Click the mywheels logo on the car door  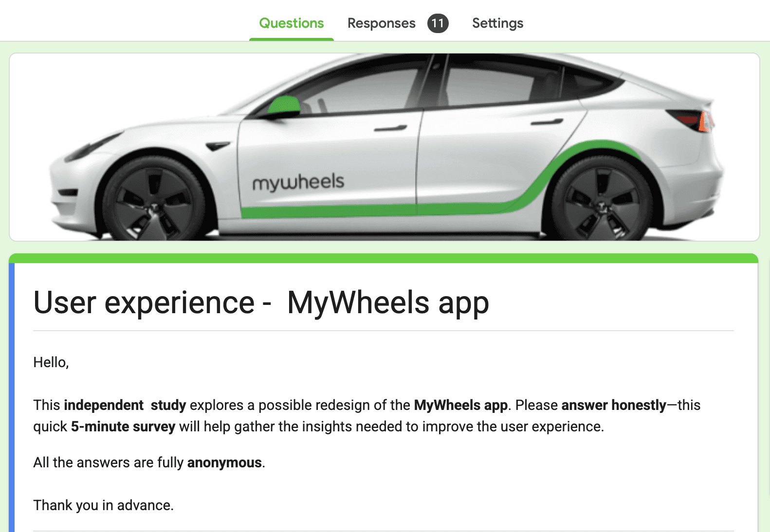tap(298, 182)
